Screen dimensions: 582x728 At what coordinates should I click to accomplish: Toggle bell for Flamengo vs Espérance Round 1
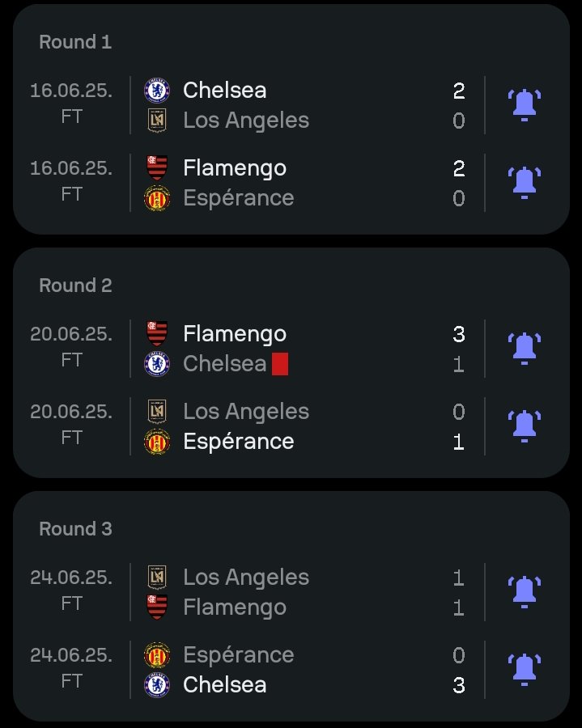point(525,183)
